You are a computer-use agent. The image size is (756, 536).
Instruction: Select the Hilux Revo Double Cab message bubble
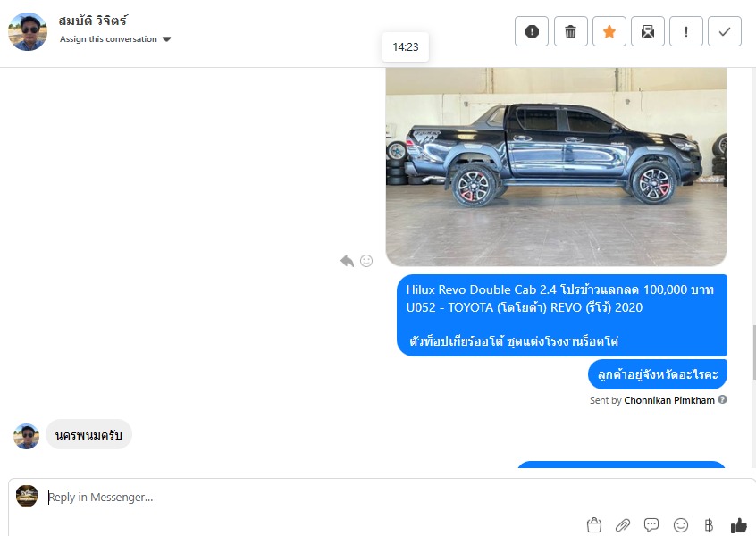point(562,315)
